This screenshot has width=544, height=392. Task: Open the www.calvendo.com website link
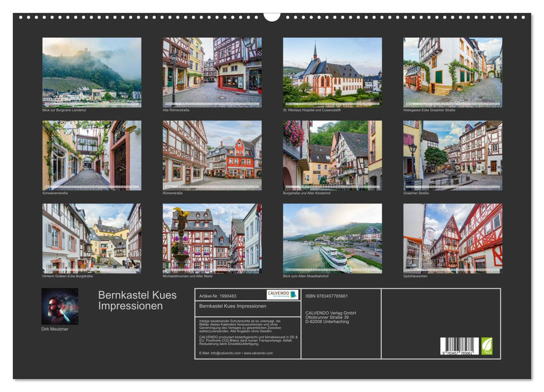[258, 353]
